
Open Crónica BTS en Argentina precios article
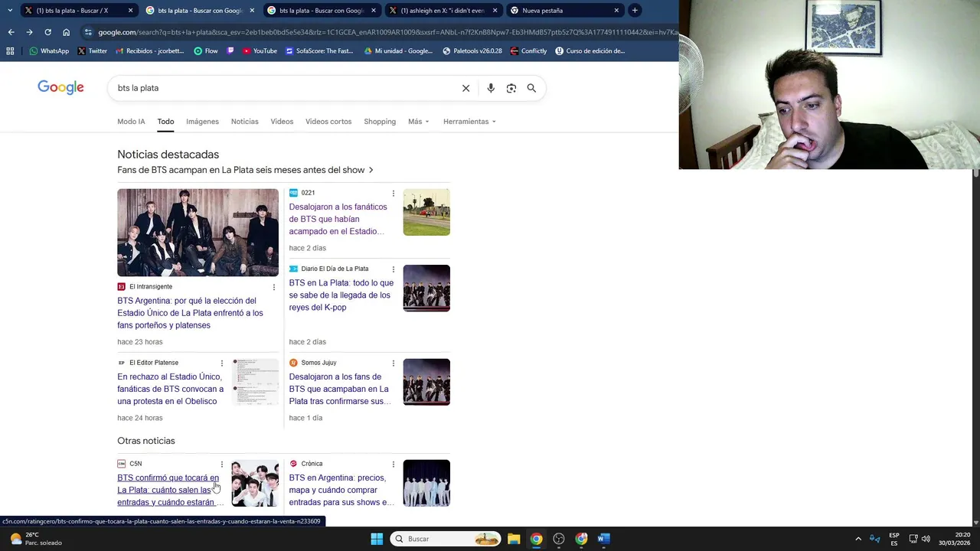341,490
